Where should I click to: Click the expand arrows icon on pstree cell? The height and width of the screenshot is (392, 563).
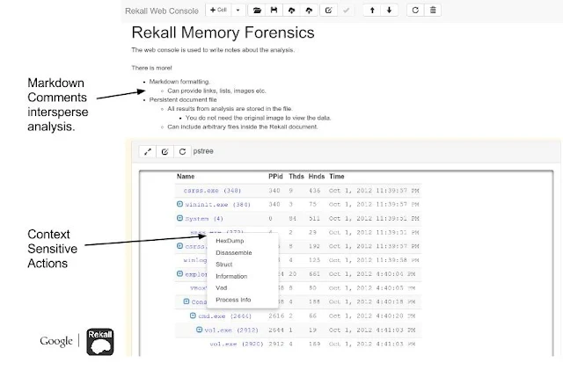(148, 151)
